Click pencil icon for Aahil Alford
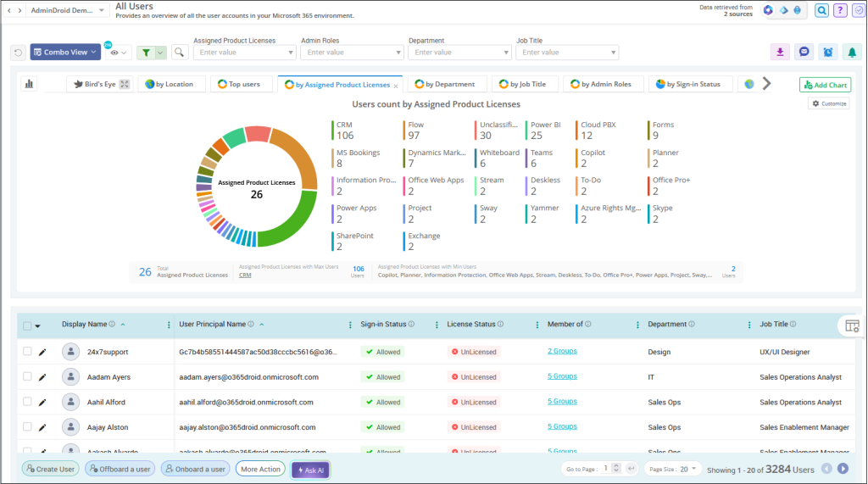Image resolution: width=868 pixels, height=484 pixels. [x=42, y=403]
